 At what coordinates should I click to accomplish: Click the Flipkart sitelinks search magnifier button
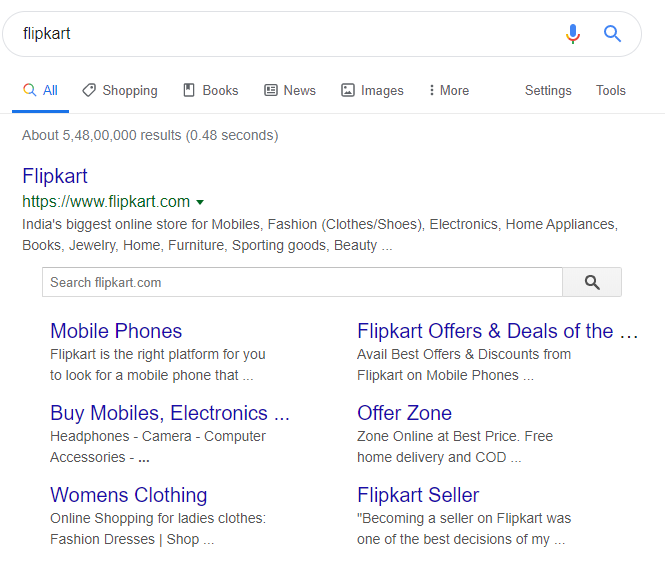coord(592,283)
